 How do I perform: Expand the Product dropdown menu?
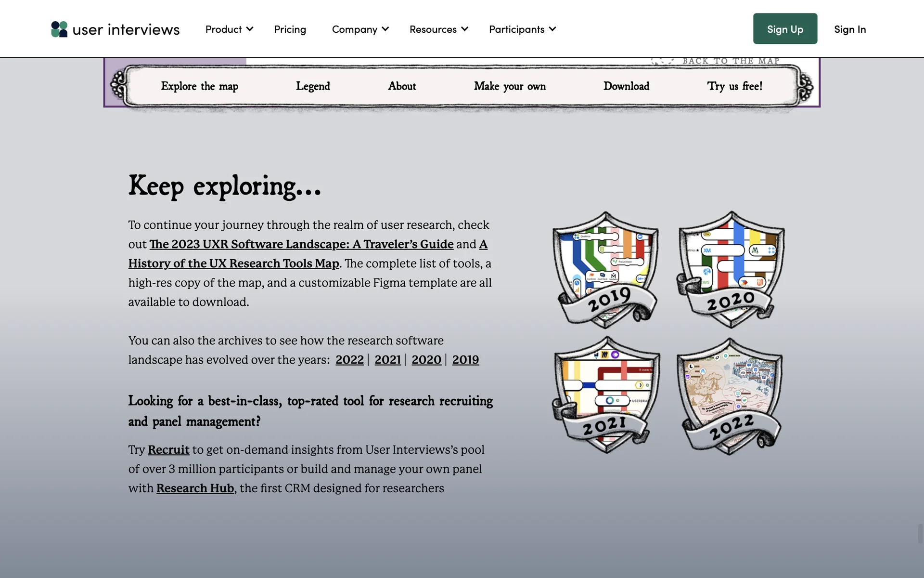(x=229, y=29)
